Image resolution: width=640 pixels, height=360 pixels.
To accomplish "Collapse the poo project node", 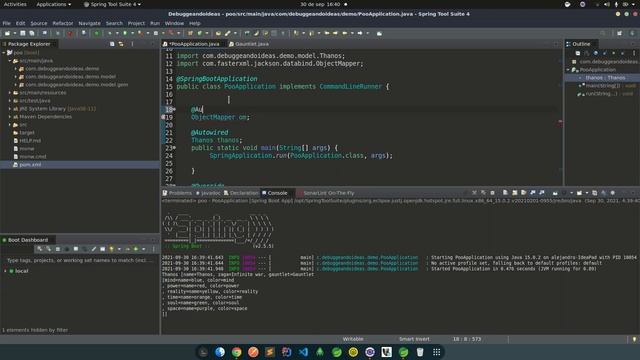I will point(4,53).
